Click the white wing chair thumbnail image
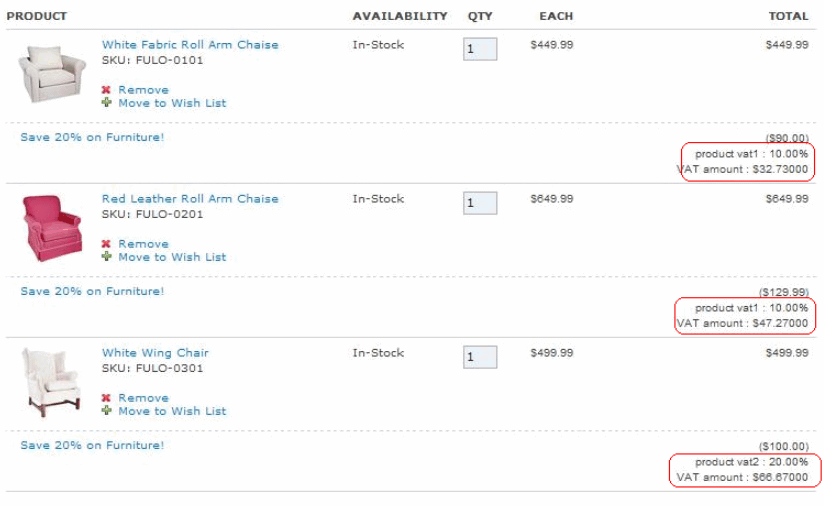The height and width of the screenshot is (506, 824). [x=51, y=383]
